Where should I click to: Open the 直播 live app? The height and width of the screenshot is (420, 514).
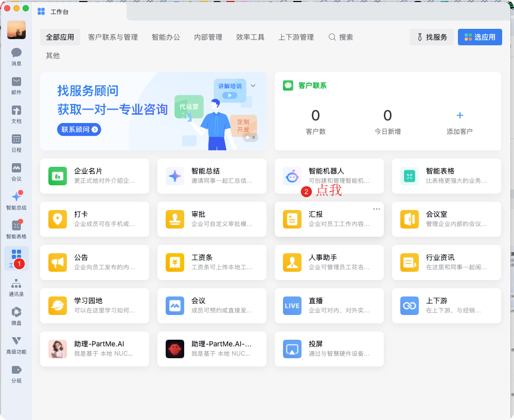pyautogui.click(x=329, y=306)
